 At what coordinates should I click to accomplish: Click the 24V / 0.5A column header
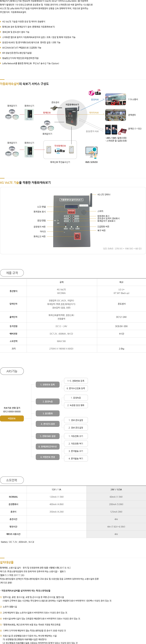pyautogui.click(x=116, y=490)
